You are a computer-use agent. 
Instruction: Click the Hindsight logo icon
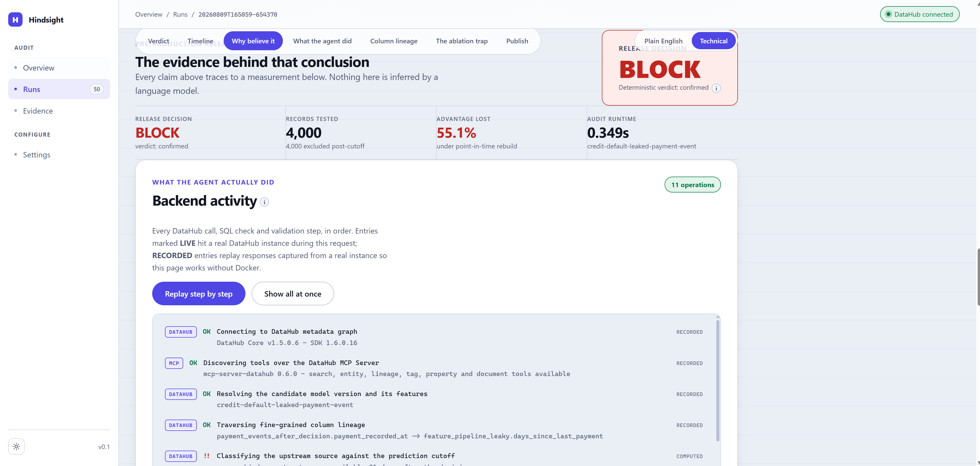(x=15, y=19)
